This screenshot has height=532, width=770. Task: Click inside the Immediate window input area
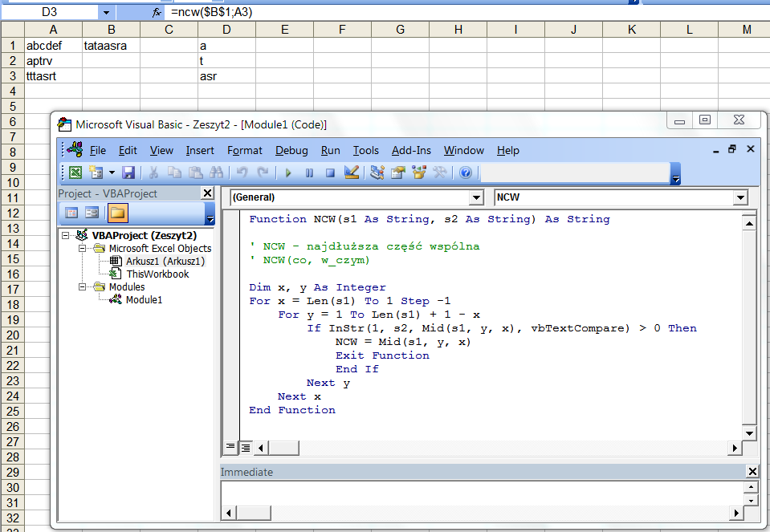click(483, 493)
